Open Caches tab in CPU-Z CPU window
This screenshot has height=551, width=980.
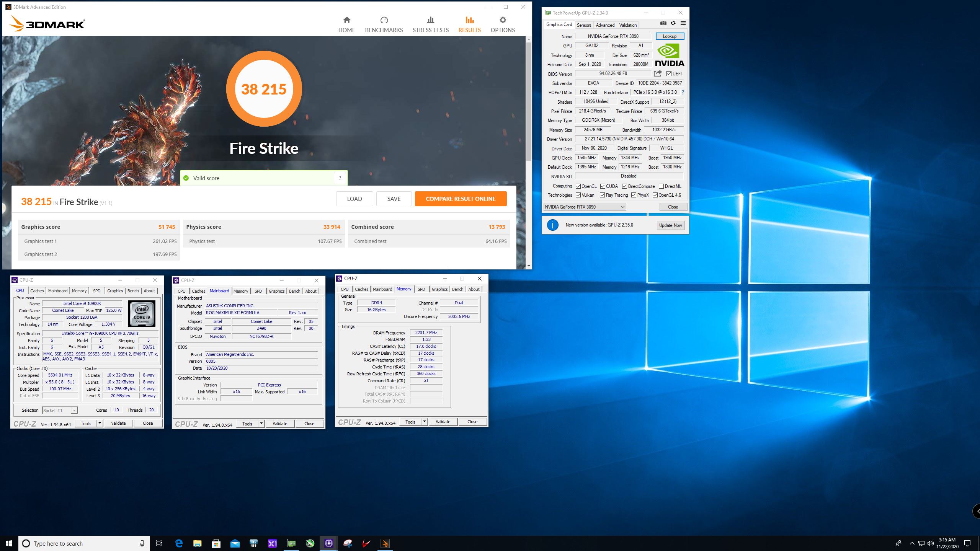[x=37, y=291]
